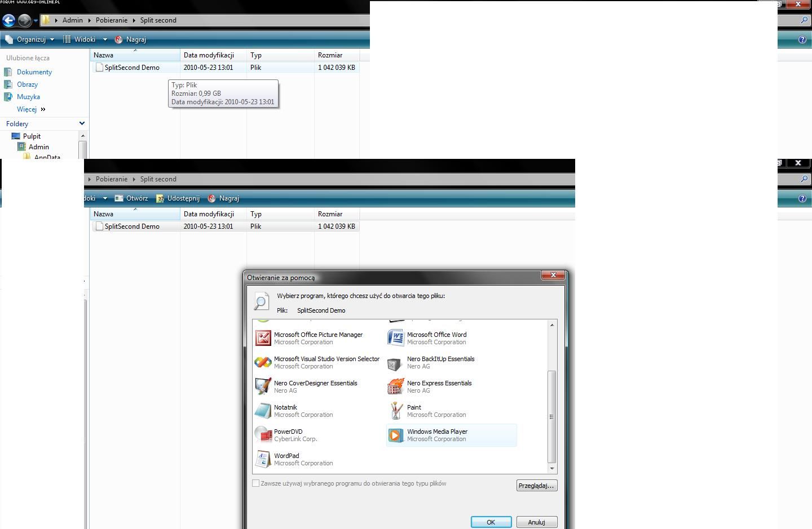
Task: Click program list scrollbar down arrow
Action: pyautogui.click(x=552, y=468)
